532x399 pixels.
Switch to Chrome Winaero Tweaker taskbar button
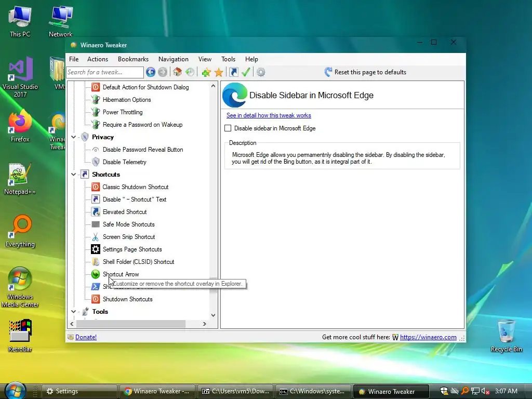(x=157, y=391)
